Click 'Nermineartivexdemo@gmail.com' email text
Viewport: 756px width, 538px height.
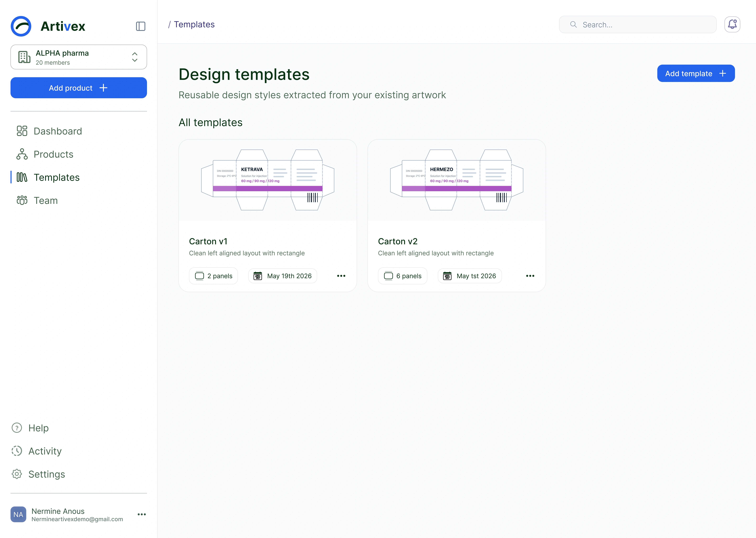click(77, 519)
